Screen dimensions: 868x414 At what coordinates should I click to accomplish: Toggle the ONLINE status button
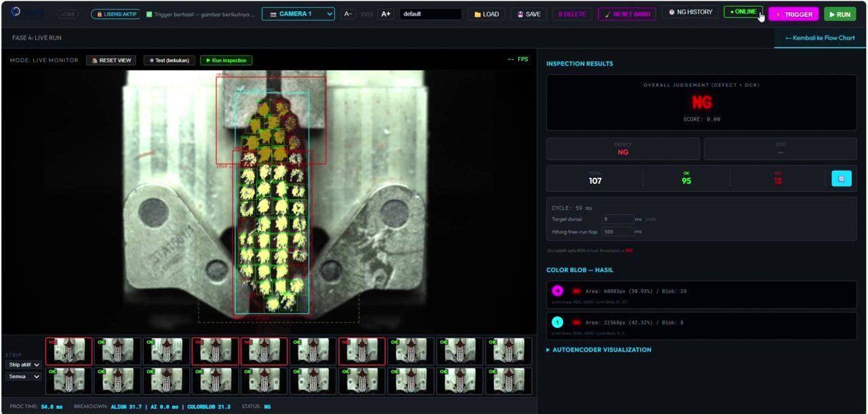[743, 12]
